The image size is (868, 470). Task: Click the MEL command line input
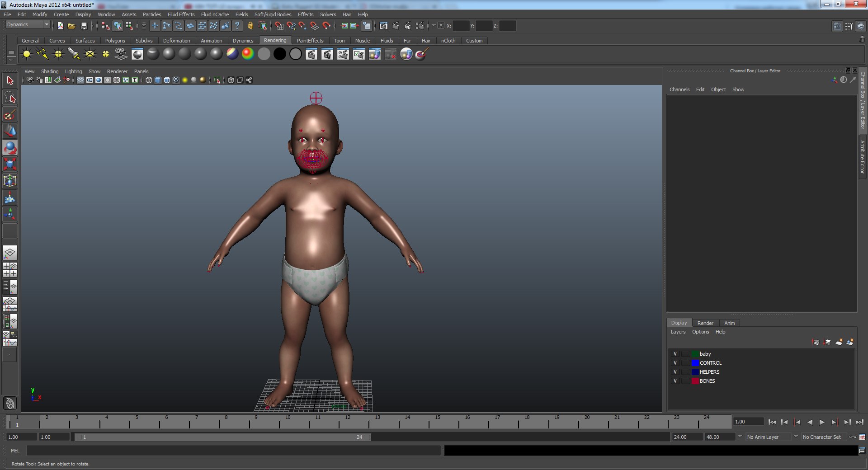pos(234,451)
